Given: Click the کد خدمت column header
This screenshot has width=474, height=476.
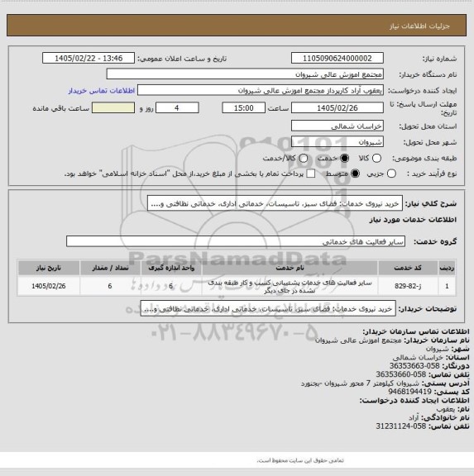Looking at the screenshot, I should click(x=408, y=268).
